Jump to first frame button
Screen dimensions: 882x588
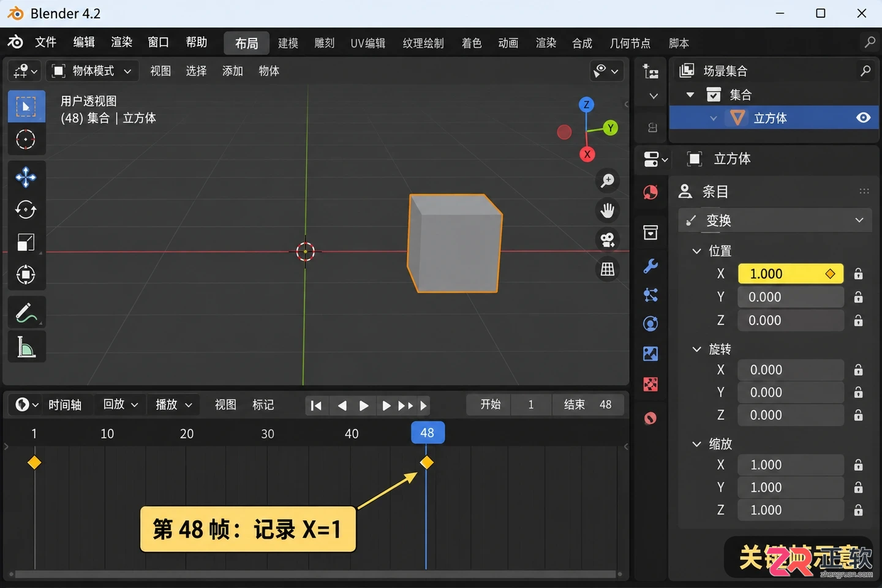[316, 405]
